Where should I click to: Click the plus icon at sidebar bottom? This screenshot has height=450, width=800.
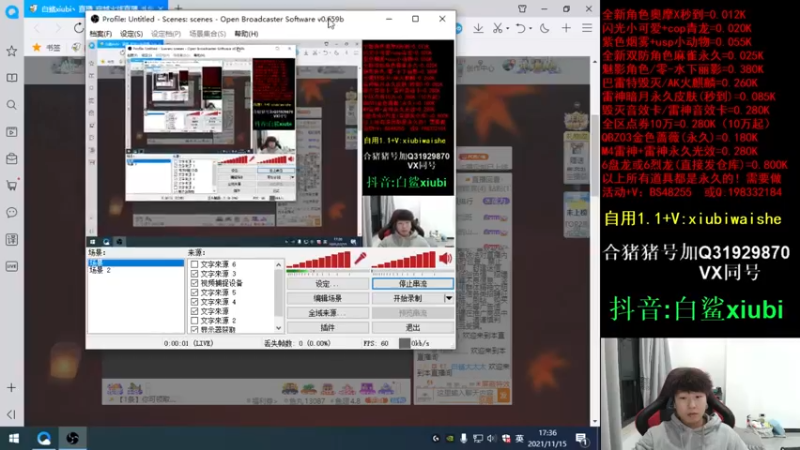click(11, 388)
